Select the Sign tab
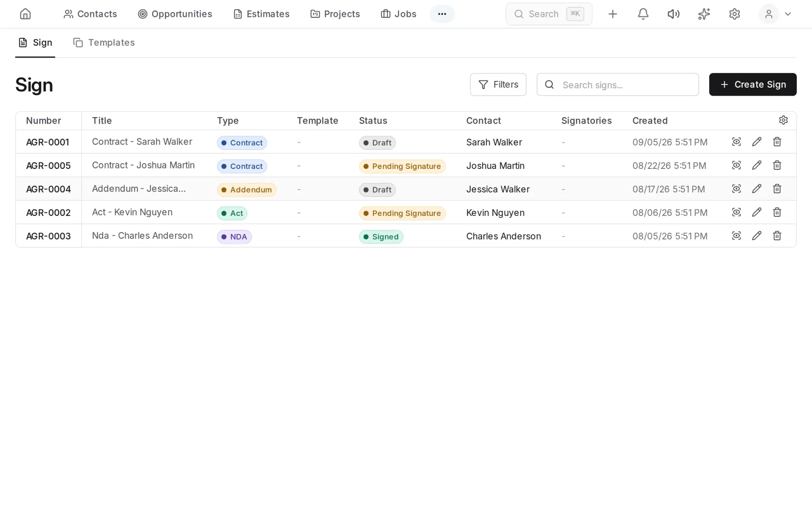The image size is (812, 508). [x=36, y=43]
